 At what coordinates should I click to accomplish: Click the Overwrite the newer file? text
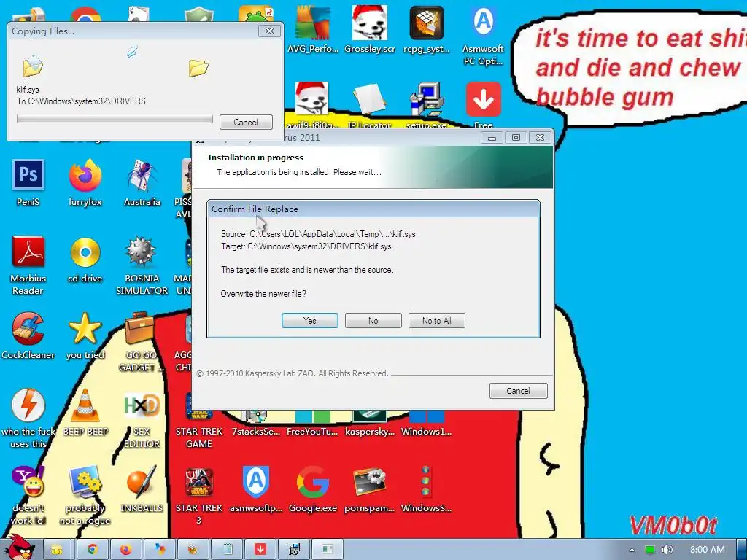[263, 294]
